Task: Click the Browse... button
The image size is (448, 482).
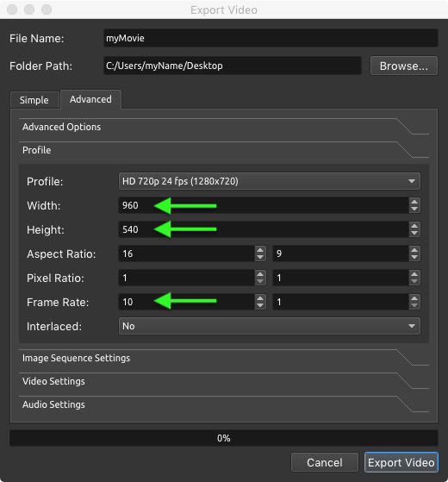Action: point(404,66)
